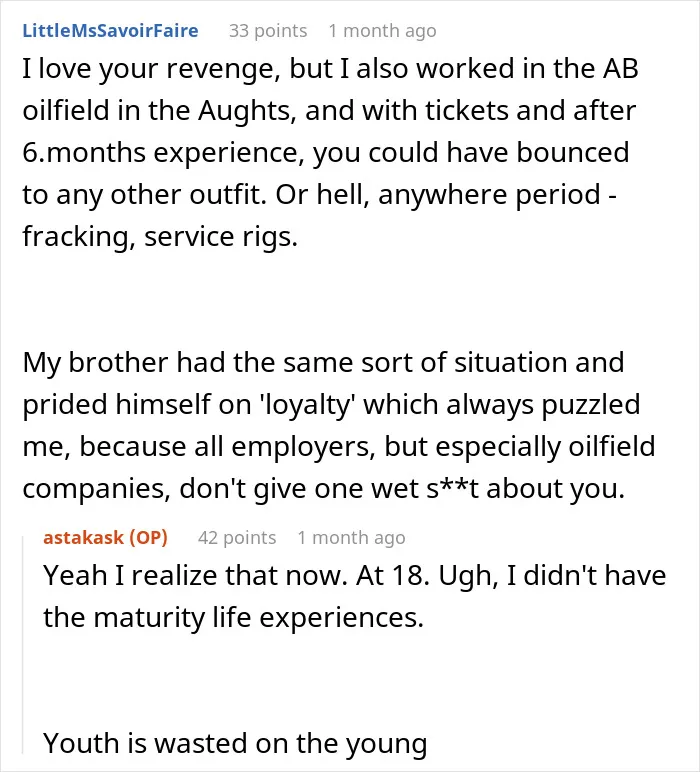Screen dimensions: 700x772
Task: Click the line 'fracking, service rigs.'
Action: [160, 237]
